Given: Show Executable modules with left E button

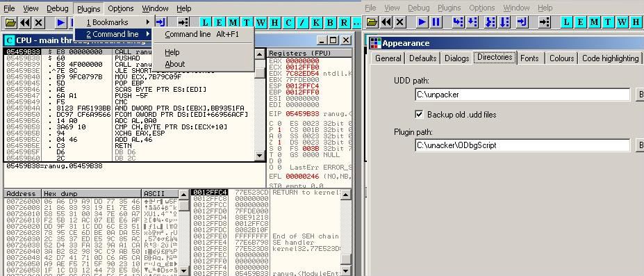Looking at the screenshot, I should pyautogui.click(x=219, y=22).
